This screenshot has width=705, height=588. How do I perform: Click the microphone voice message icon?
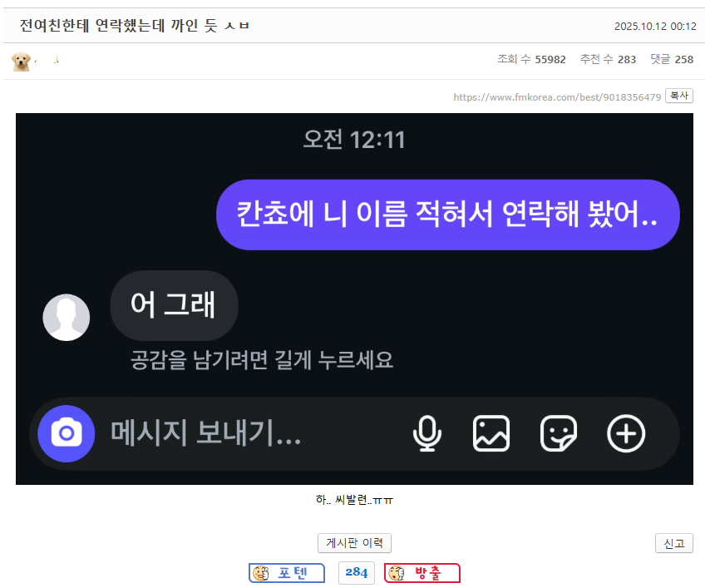tap(427, 433)
